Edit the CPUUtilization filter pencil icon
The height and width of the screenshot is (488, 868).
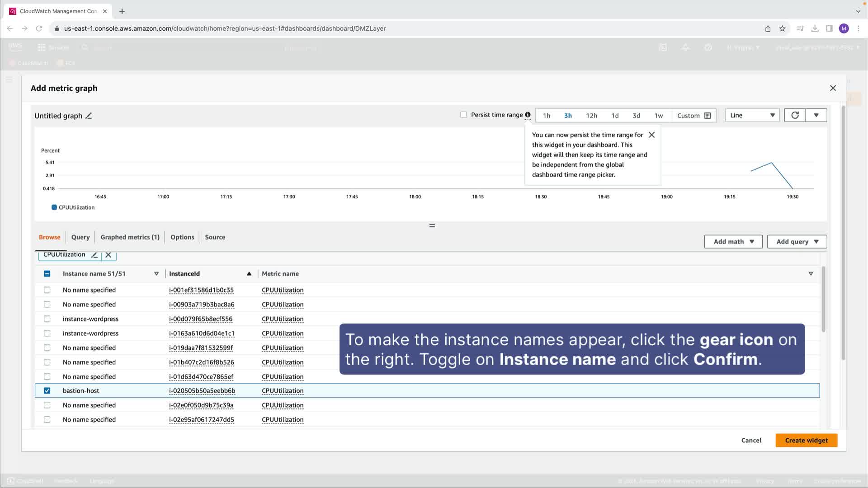[x=94, y=255]
